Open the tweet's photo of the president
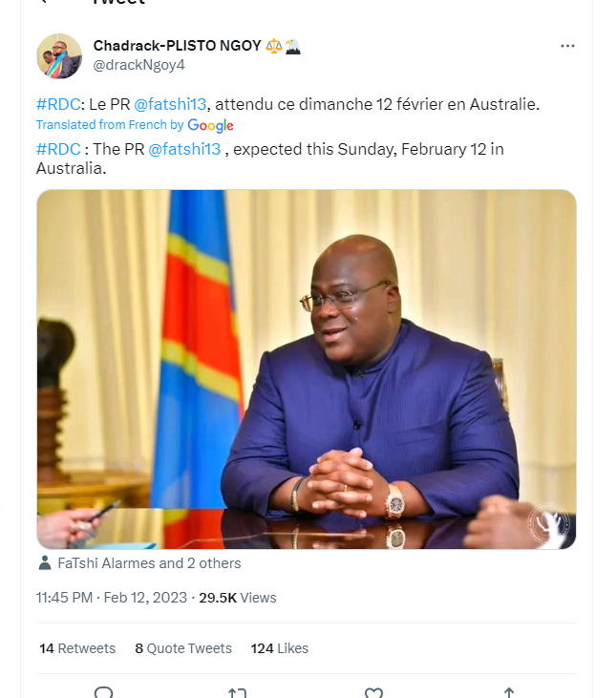The image size is (616, 698). (306, 369)
